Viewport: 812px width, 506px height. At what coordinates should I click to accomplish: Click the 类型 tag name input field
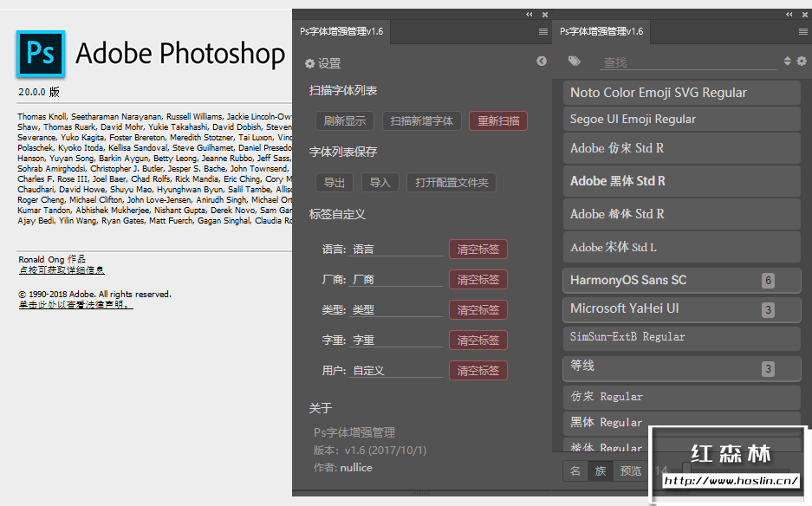coord(396,309)
